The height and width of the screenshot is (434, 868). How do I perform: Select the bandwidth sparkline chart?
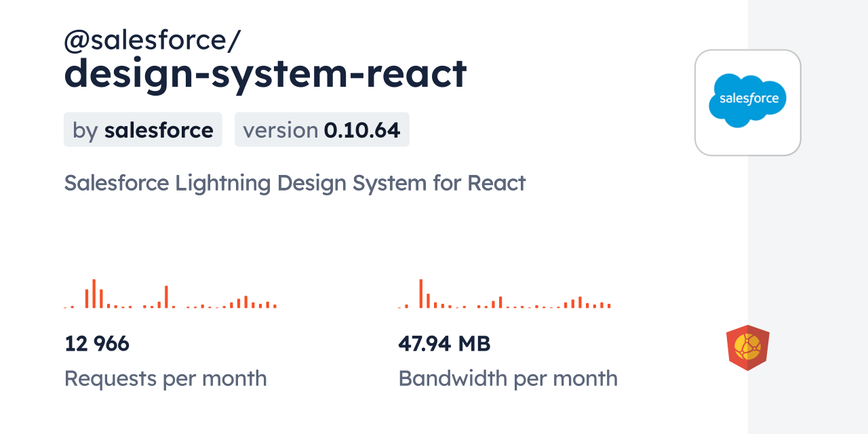click(x=505, y=295)
